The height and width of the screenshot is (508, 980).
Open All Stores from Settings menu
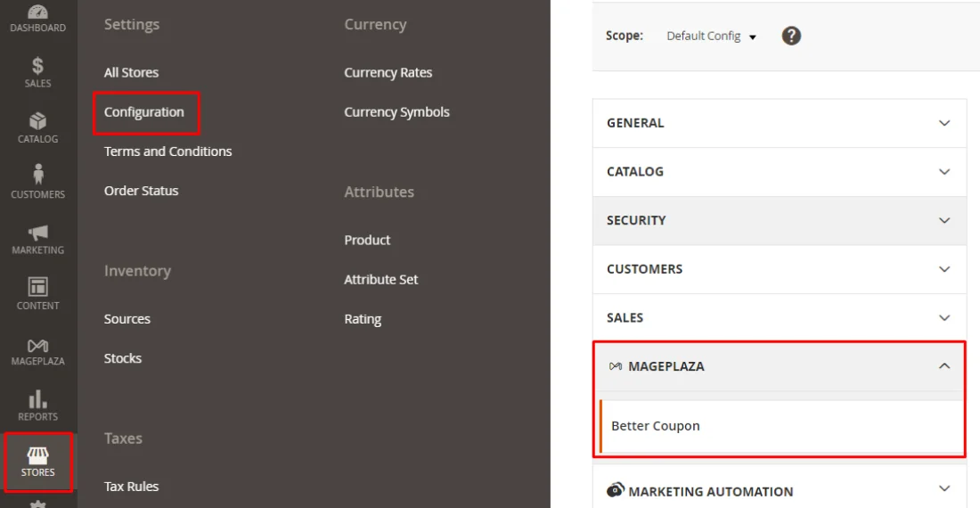pyautogui.click(x=131, y=72)
